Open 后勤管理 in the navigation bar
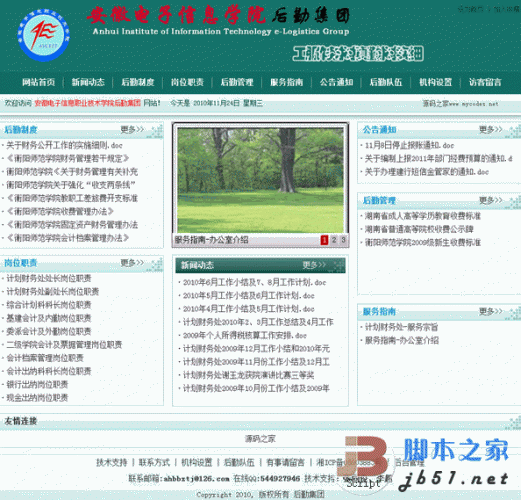 coord(237,82)
